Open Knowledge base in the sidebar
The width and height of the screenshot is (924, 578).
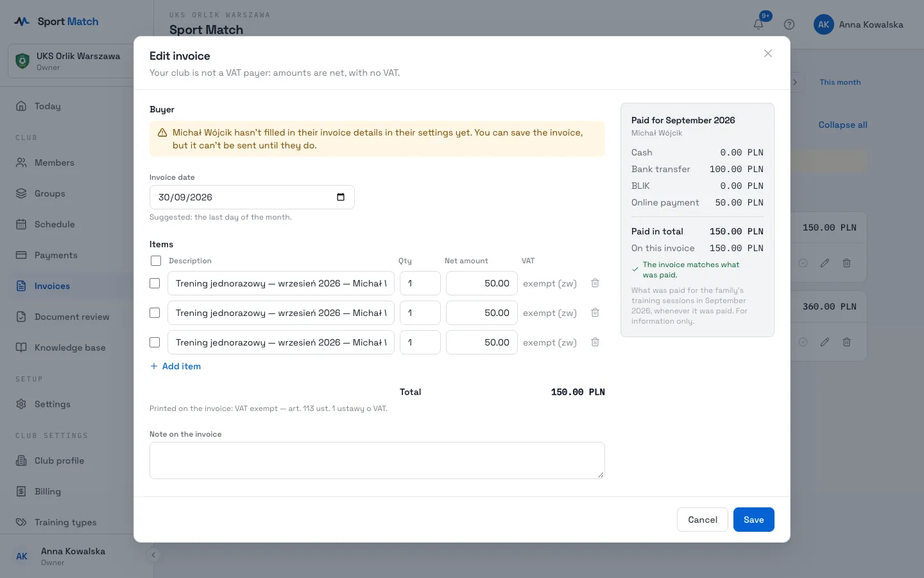pos(77,347)
